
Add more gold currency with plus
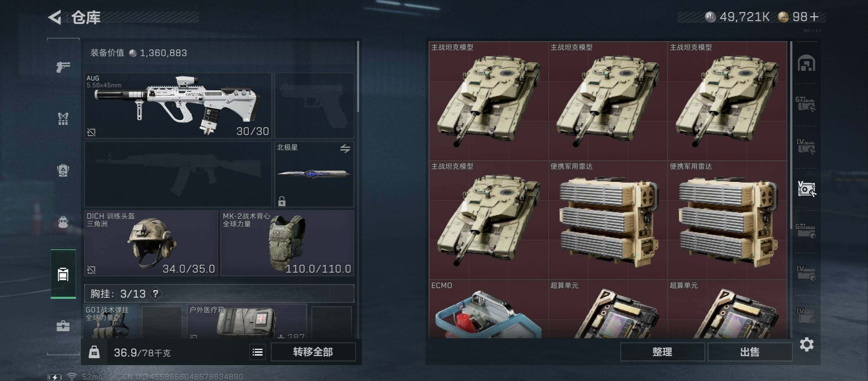click(814, 17)
